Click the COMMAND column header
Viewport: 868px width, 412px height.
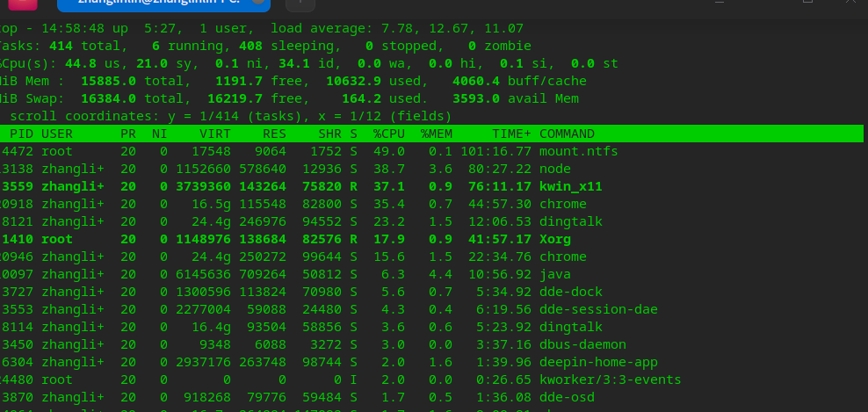pyautogui.click(x=567, y=134)
